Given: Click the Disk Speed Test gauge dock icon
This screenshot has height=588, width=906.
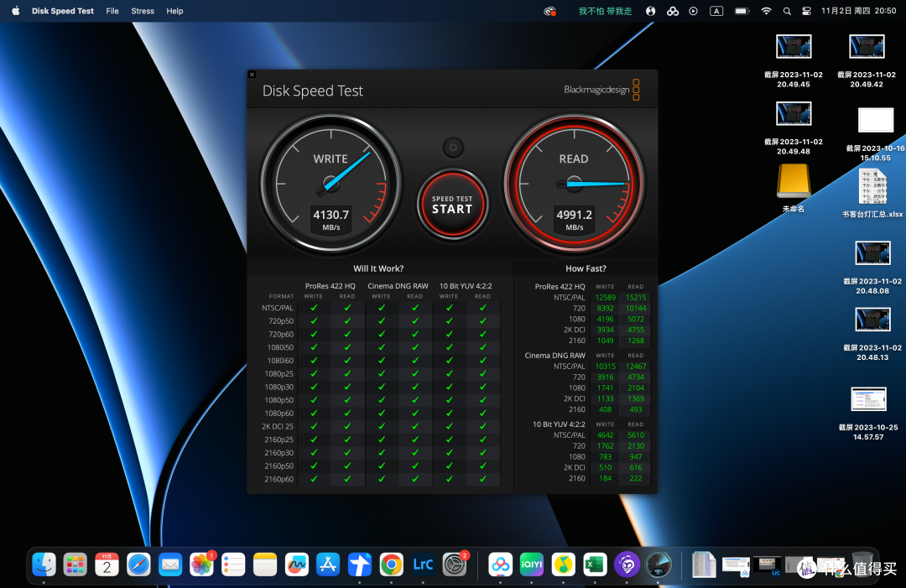Looking at the screenshot, I should tap(659, 565).
